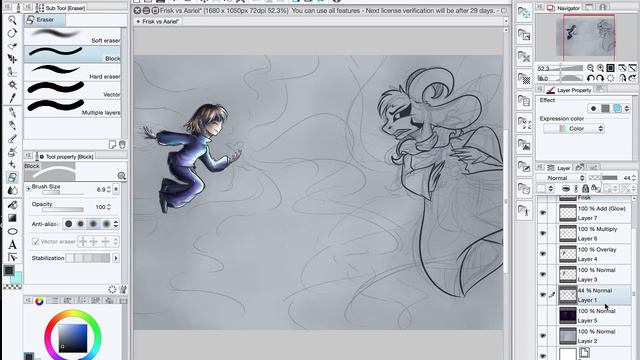The image size is (640, 360).
Task: Select the Text tool
Action: coord(12,244)
